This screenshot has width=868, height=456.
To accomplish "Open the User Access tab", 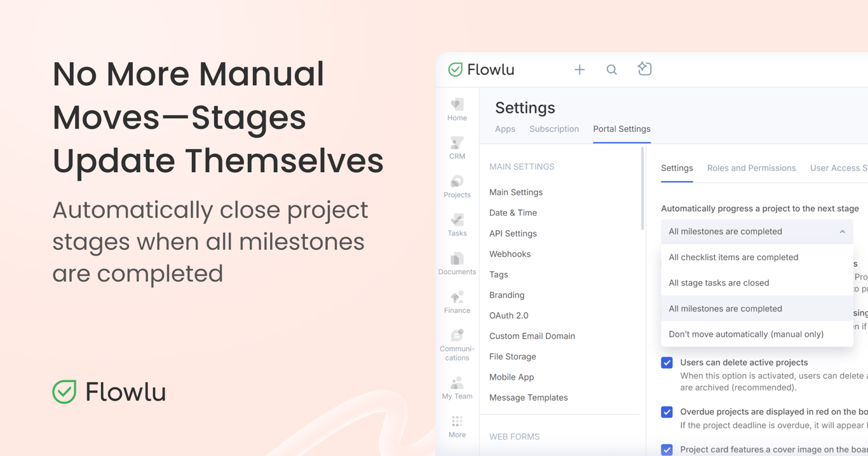I will pyautogui.click(x=839, y=168).
